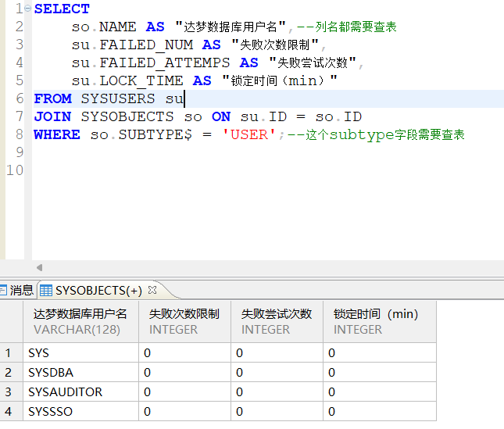Switch to the 消息 tab

20,291
